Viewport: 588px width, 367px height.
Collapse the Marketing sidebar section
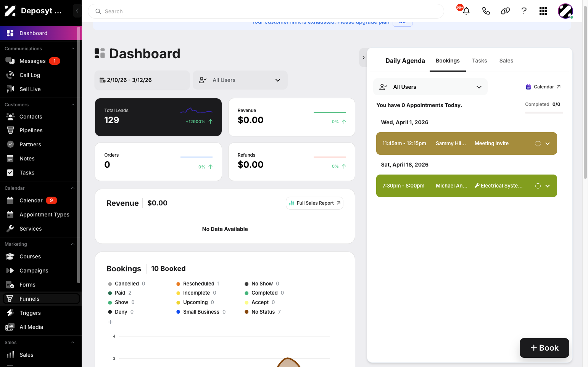[x=72, y=244]
